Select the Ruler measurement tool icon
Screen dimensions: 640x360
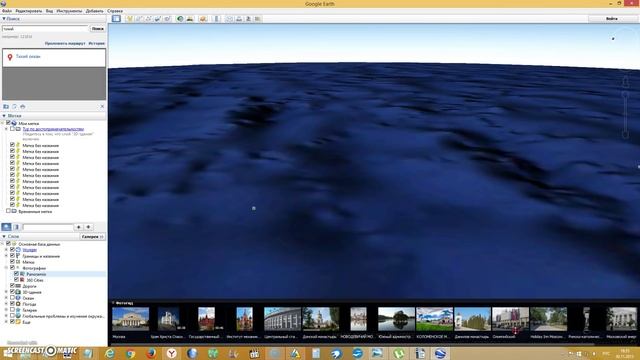(x=217, y=19)
